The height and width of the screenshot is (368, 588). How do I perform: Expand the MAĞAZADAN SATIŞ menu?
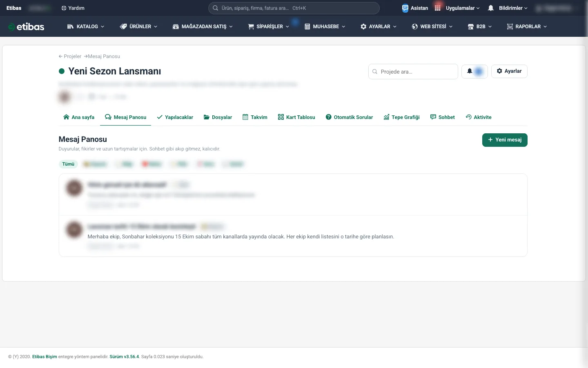point(203,27)
